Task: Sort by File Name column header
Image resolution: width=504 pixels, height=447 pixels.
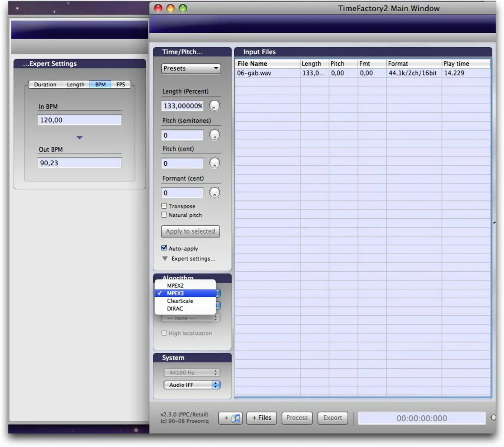Action: pyautogui.click(x=267, y=64)
